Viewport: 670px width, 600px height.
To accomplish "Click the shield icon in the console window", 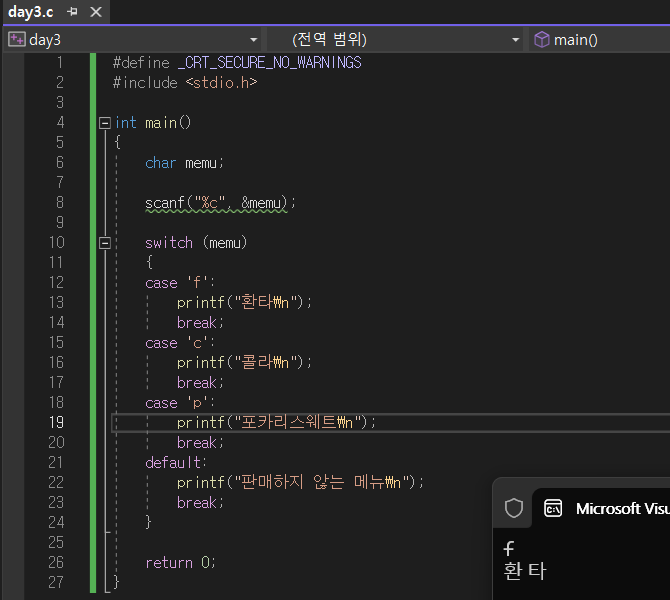I will 514,508.
